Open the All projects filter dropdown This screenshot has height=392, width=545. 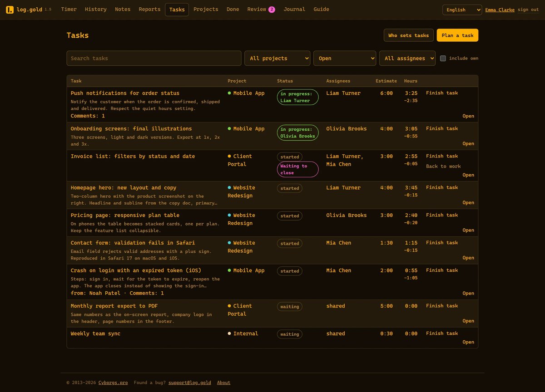coord(277,58)
